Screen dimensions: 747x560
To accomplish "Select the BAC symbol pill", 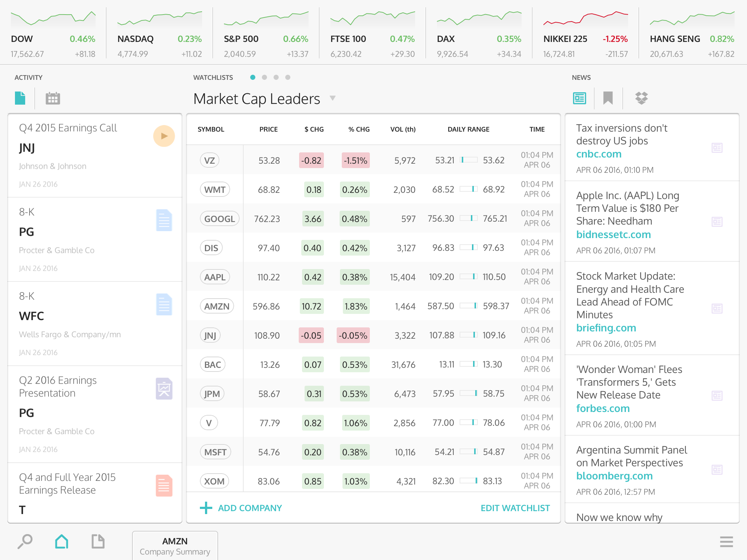I will click(x=213, y=365).
